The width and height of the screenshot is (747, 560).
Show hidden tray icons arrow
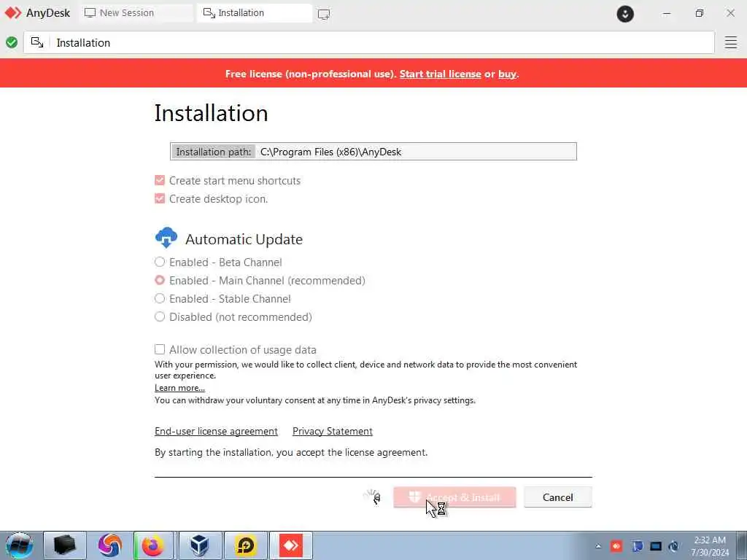598,546
